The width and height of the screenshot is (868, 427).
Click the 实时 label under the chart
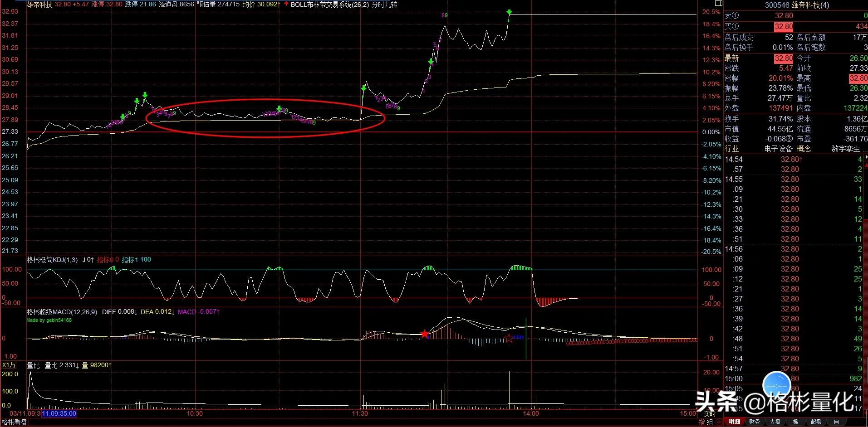(709, 414)
